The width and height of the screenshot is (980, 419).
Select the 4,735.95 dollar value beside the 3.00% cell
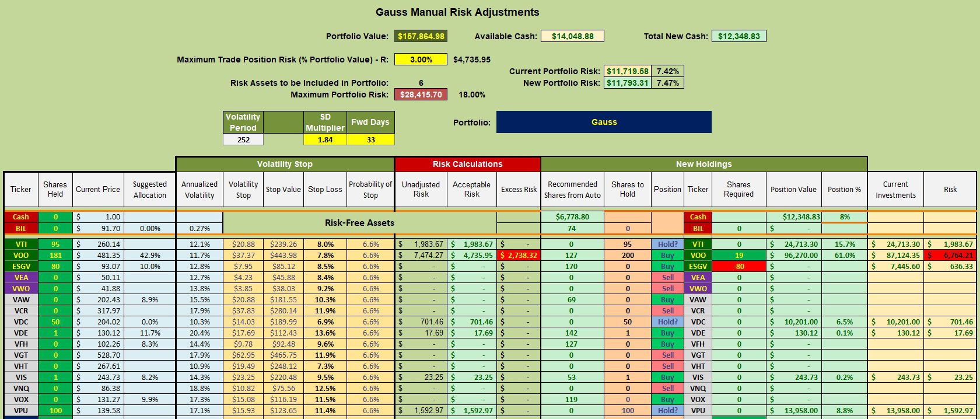[x=472, y=60]
